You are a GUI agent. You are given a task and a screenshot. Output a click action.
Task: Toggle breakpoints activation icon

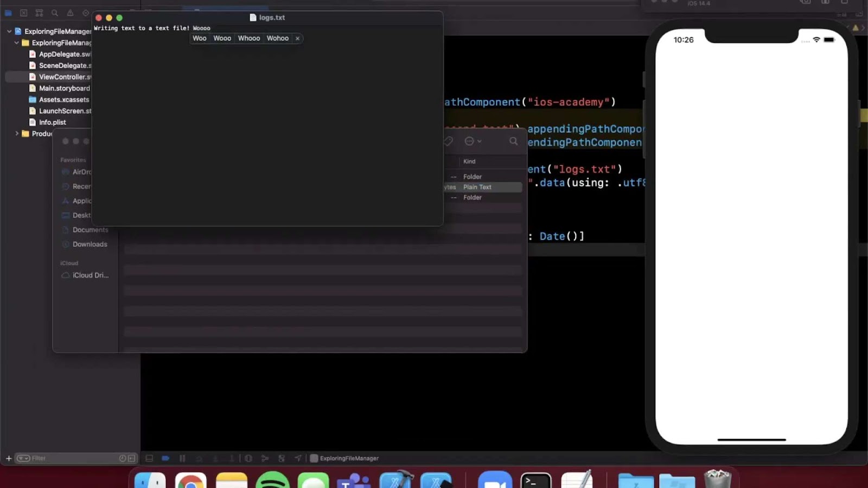pyautogui.click(x=165, y=459)
